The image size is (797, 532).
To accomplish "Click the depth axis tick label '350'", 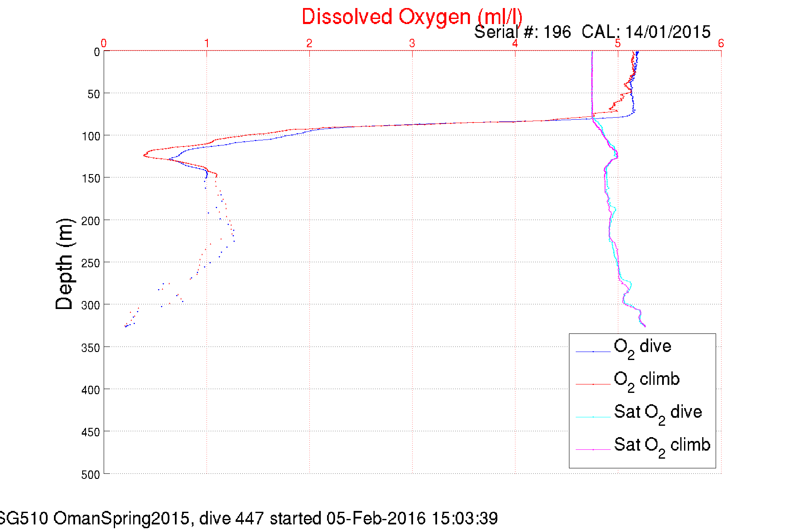I will (x=91, y=348).
